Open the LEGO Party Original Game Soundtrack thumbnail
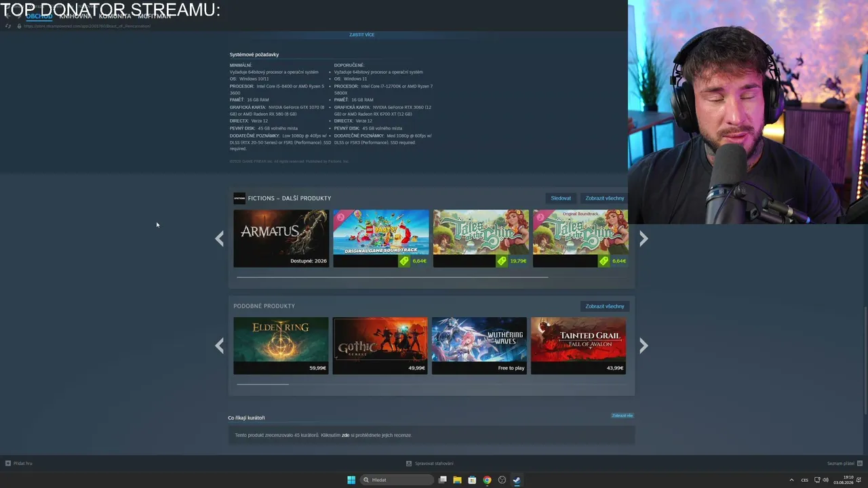This screenshot has height=488, width=868. click(x=380, y=238)
